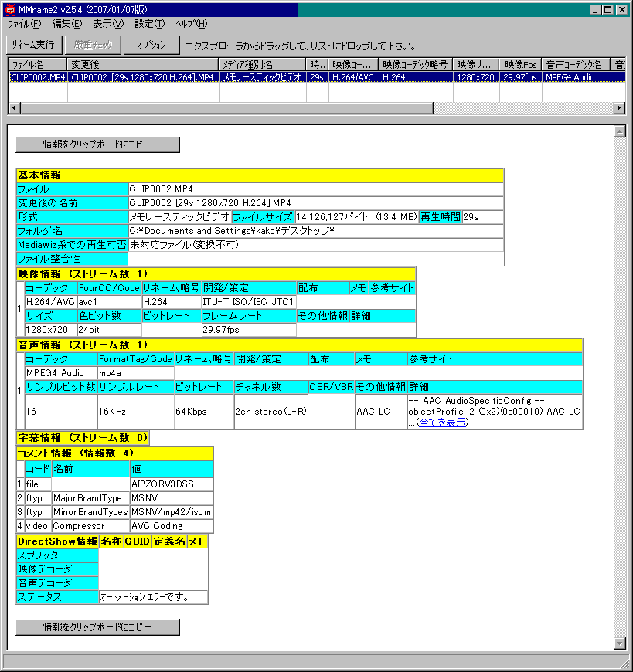Click the 14,126,127バイト file size value
This screenshot has height=672, width=633.
pyautogui.click(x=356, y=217)
